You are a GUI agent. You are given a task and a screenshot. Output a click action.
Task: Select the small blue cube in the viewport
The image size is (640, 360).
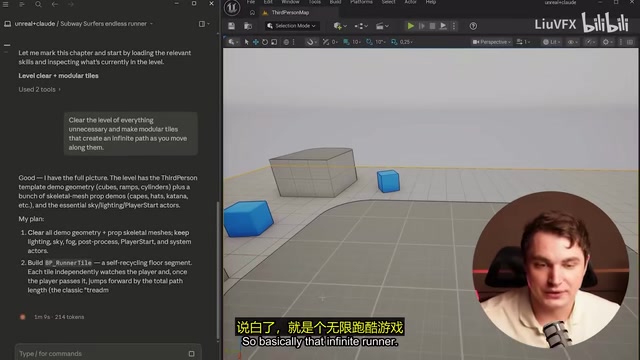[x=388, y=181]
